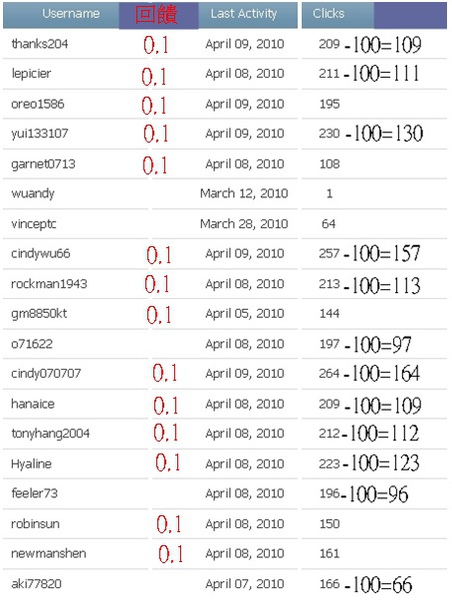Click username rockman1943
Viewport: 452px width, 600px height.
(49, 284)
